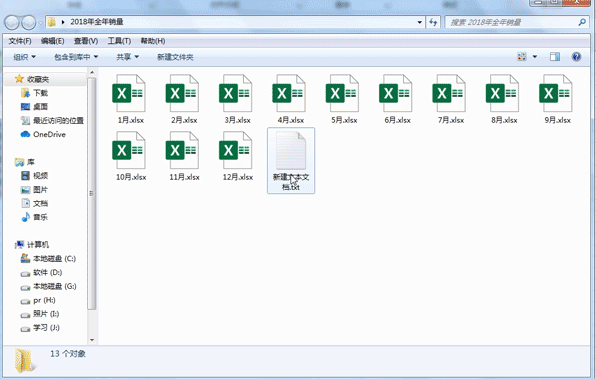Open the 组织 dropdown menu
This screenshot has height=379, width=596.
click(24, 57)
